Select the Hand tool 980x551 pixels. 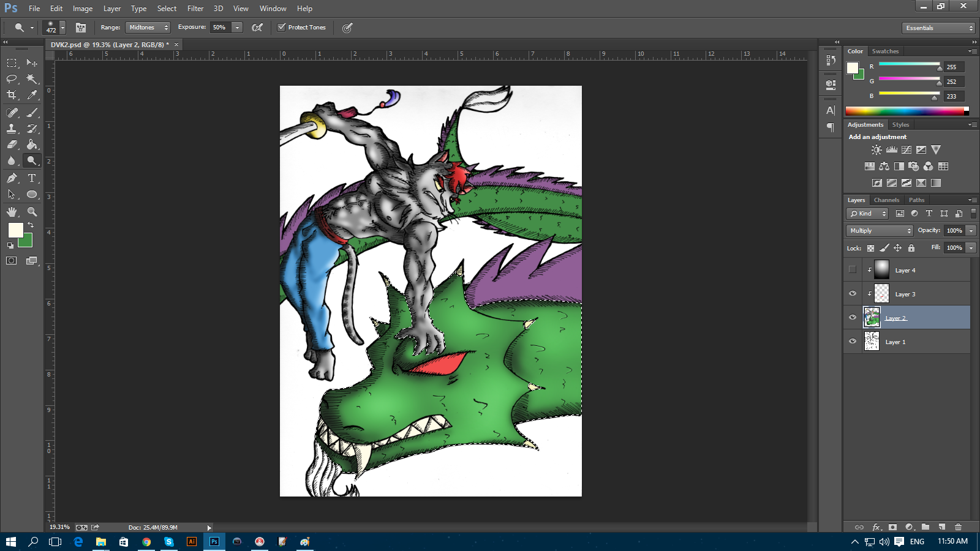[12, 212]
